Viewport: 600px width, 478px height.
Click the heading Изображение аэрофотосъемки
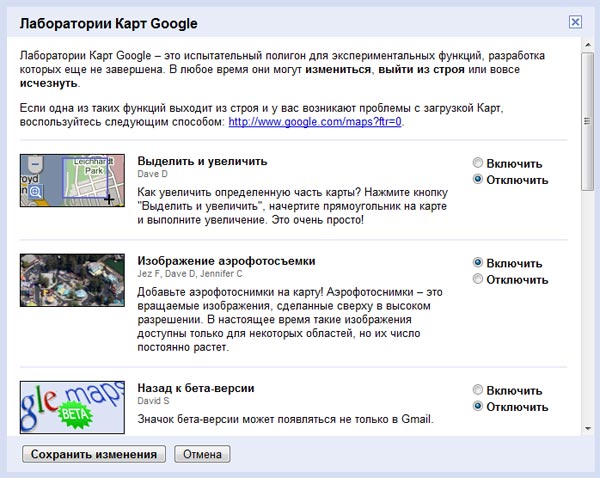coord(226,261)
